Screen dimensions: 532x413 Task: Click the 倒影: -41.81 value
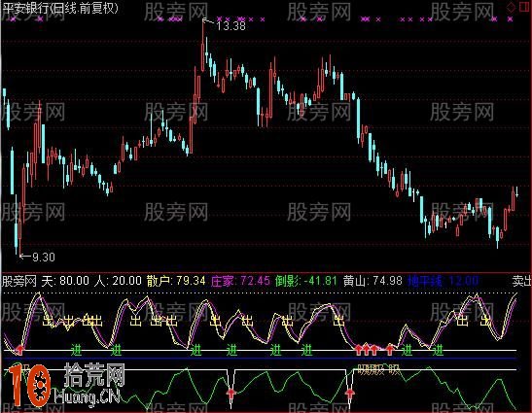[x=306, y=281]
